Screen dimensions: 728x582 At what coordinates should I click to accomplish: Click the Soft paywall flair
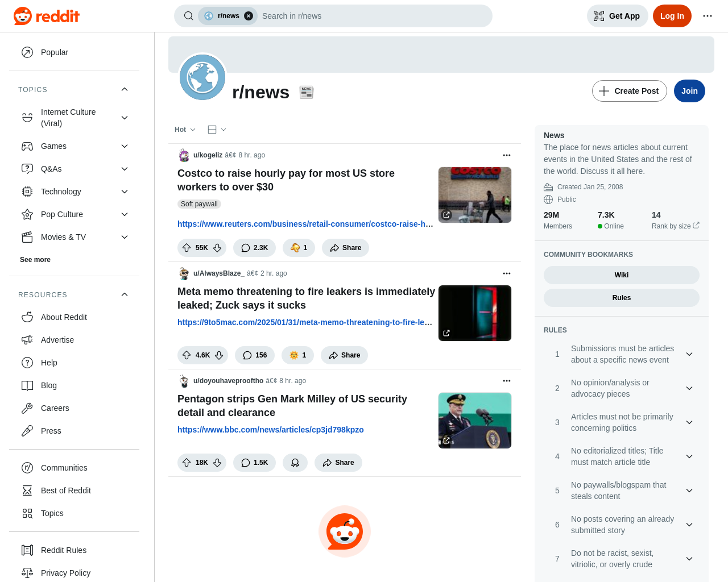199,204
